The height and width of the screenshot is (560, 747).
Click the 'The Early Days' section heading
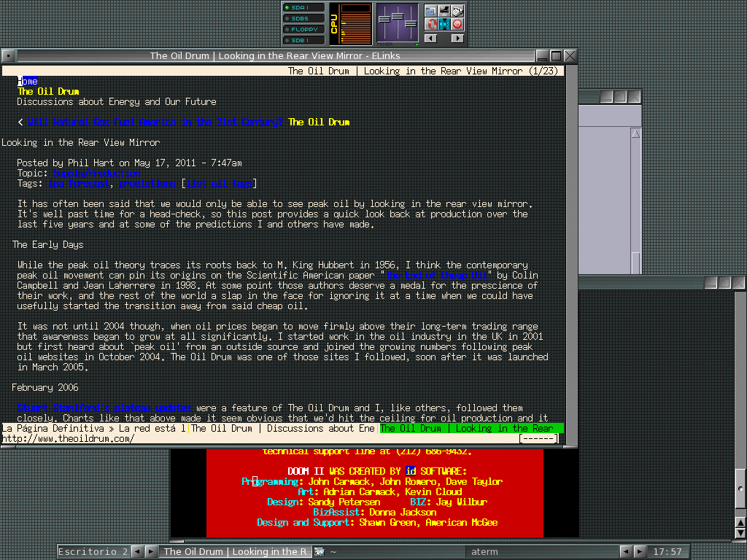tap(47, 244)
